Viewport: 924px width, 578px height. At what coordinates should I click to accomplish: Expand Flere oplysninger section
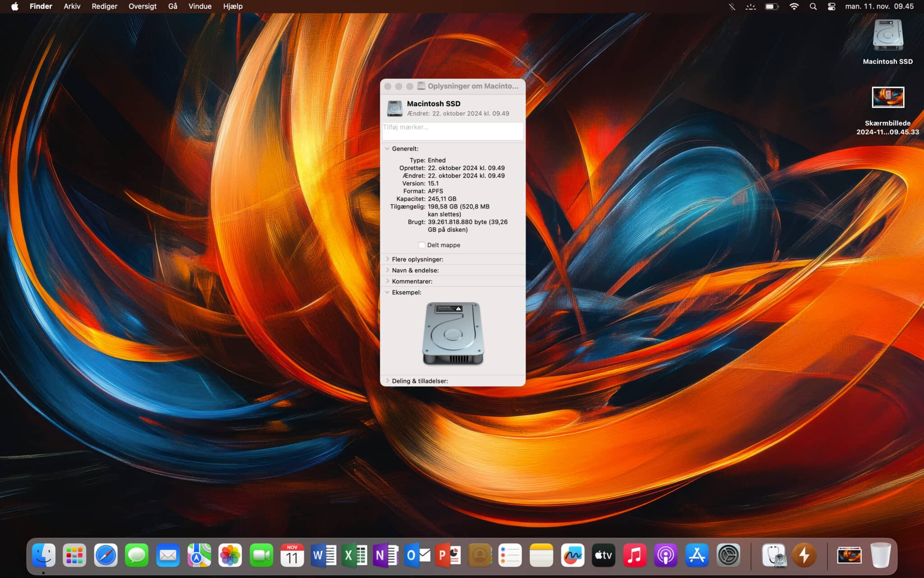pyautogui.click(x=387, y=259)
